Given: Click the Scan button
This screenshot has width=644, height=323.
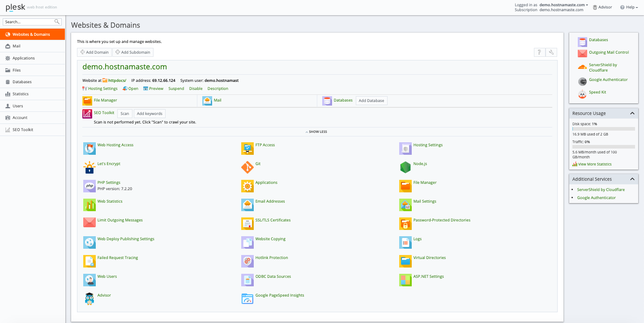Looking at the screenshot, I should pos(125,114).
